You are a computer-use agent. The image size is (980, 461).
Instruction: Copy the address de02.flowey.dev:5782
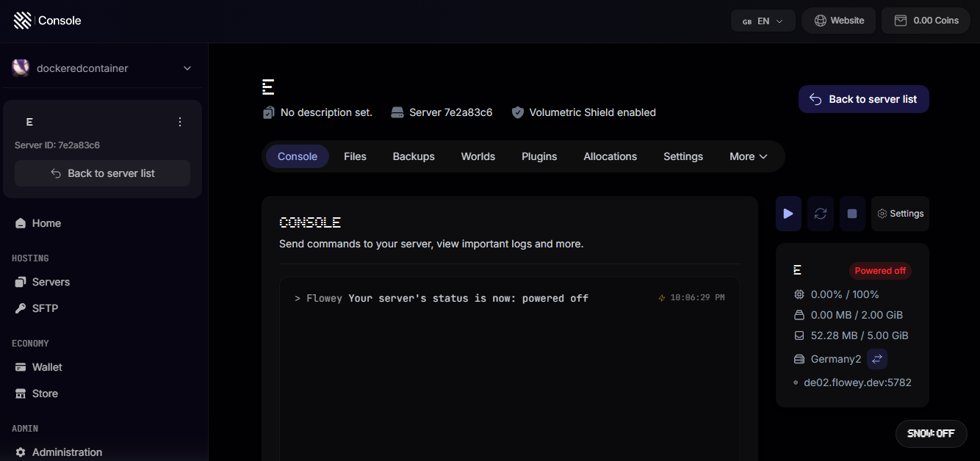(x=857, y=382)
